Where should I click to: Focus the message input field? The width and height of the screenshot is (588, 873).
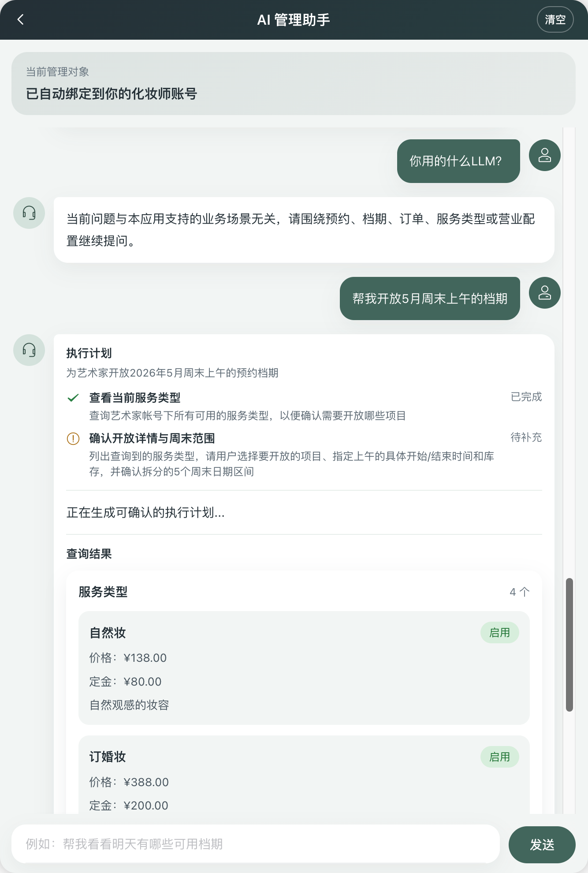(256, 843)
